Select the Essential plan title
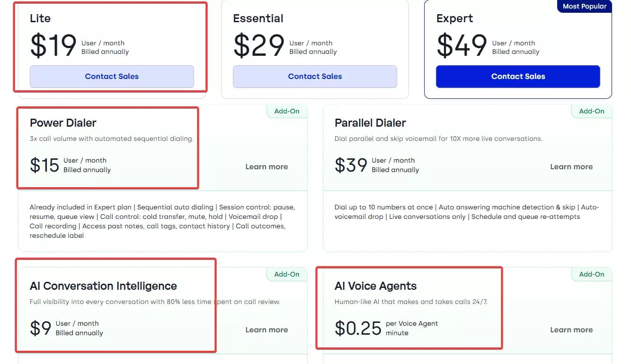This screenshot has width=631, height=364. click(258, 18)
